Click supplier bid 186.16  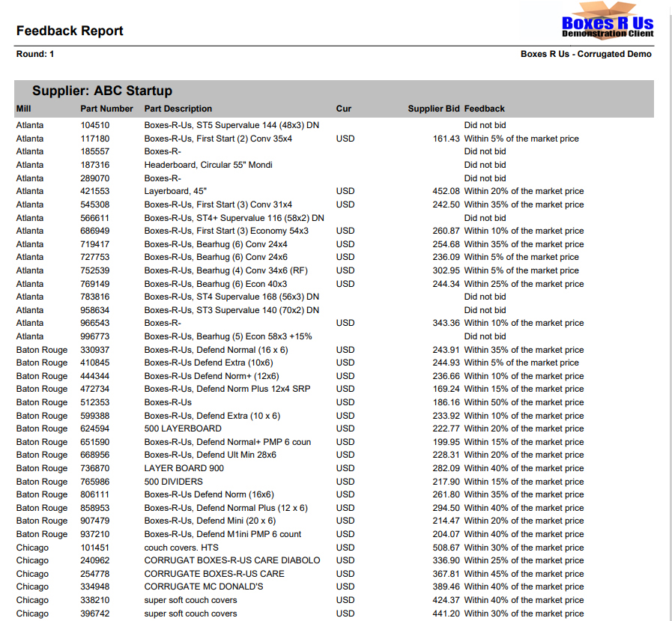[447, 402]
